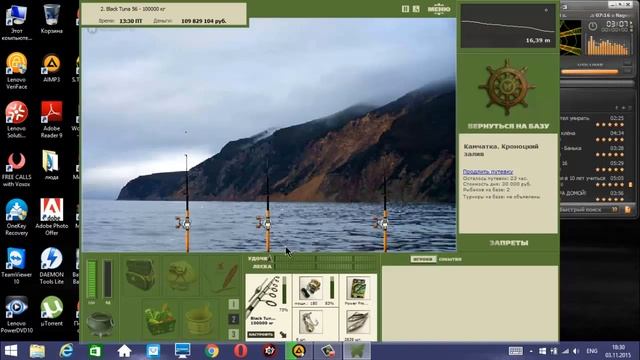Screen dimensions: 640x360
Task: Select the DAEMON Tools Lite desktop icon
Action: click(x=51, y=266)
